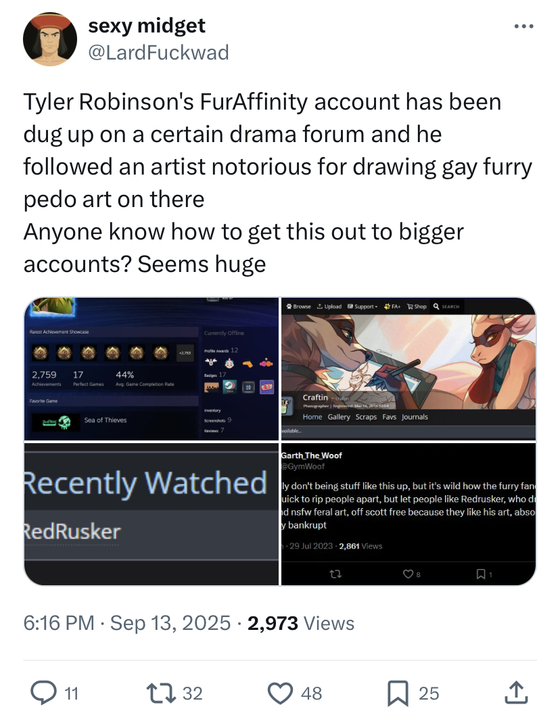Click the reply speech bubble icon
The height and width of the screenshot is (728, 560).
pyautogui.click(x=43, y=693)
